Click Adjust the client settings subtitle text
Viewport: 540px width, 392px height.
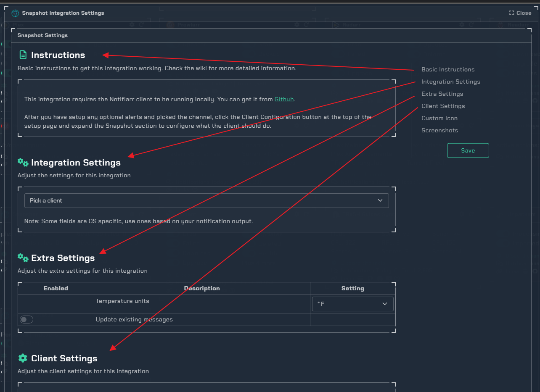pyautogui.click(x=83, y=371)
